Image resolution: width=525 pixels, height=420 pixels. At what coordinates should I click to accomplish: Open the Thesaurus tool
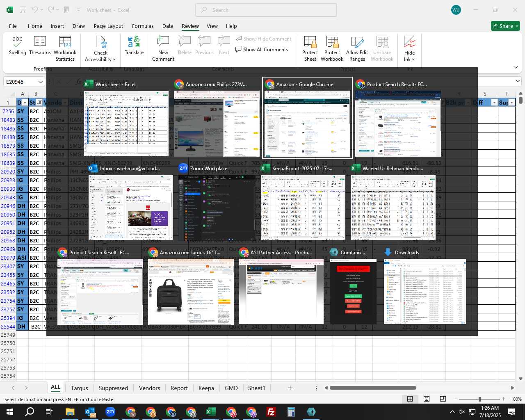[40, 45]
